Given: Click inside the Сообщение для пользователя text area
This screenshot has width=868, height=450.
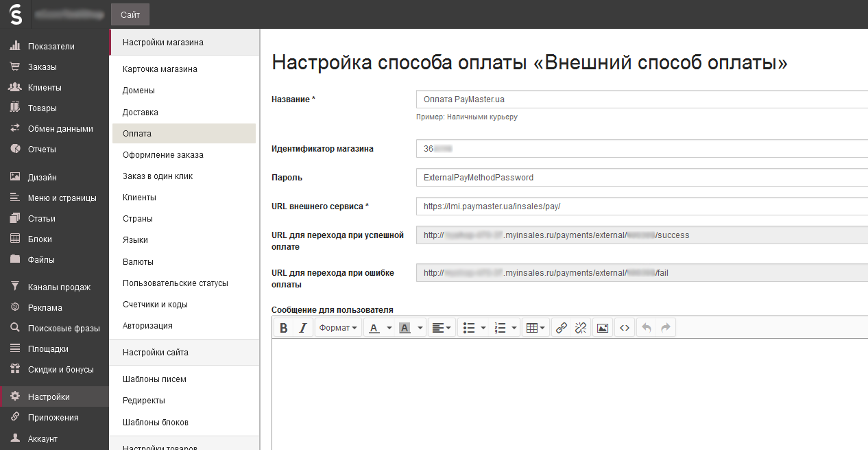Looking at the screenshot, I should pyautogui.click(x=570, y=394).
